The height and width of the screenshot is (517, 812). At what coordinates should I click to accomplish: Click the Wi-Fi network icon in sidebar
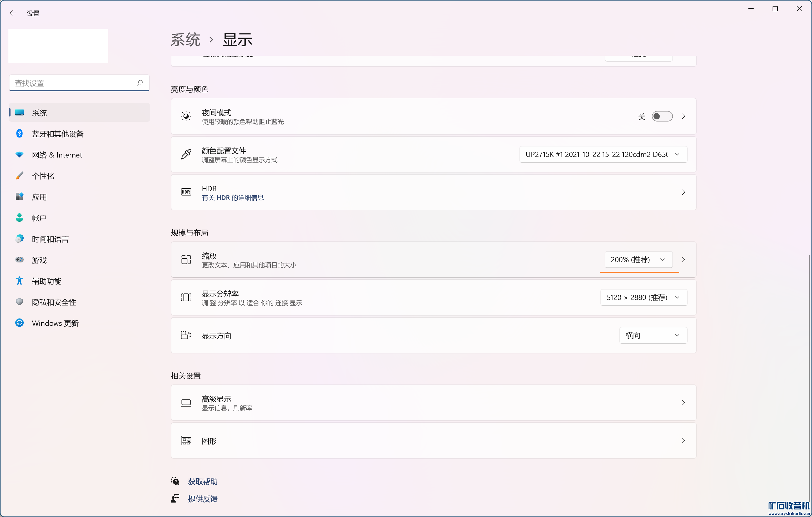(19, 154)
